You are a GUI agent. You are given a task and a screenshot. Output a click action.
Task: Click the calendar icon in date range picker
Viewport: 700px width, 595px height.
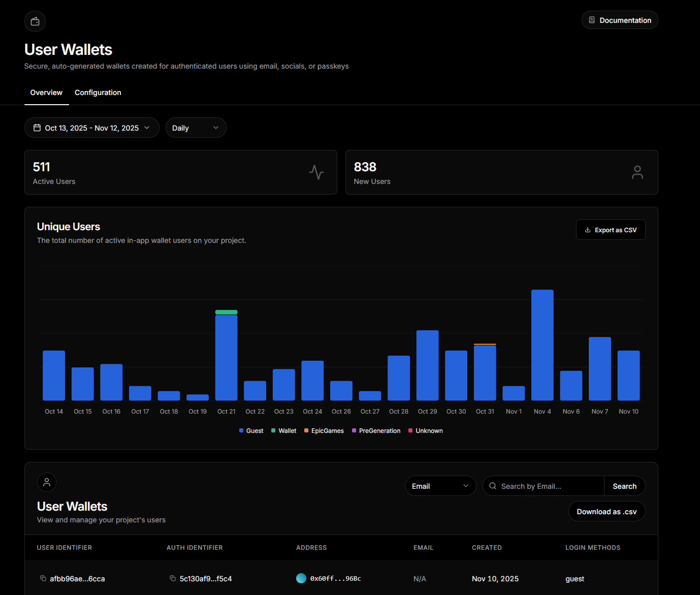point(37,128)
